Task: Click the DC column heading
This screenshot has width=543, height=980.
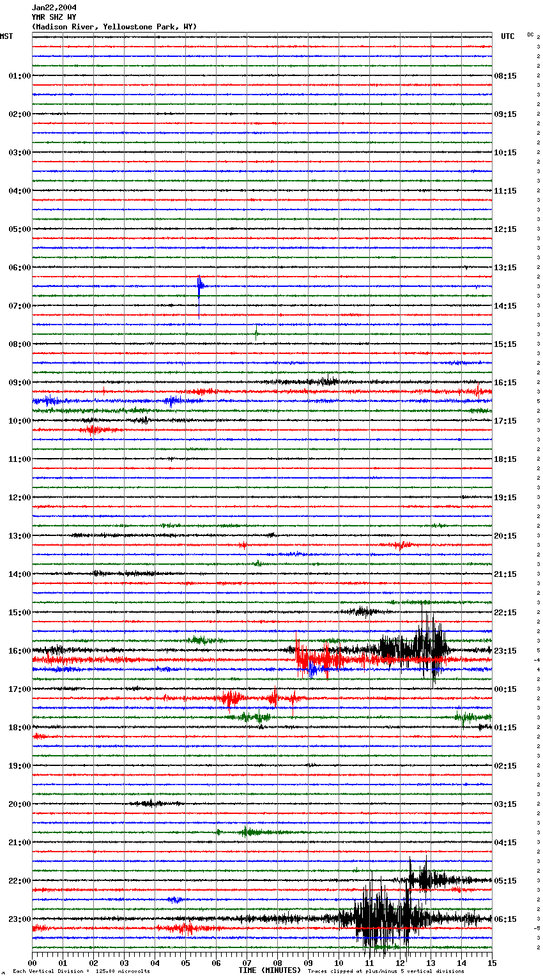Action: coord(530,34)
